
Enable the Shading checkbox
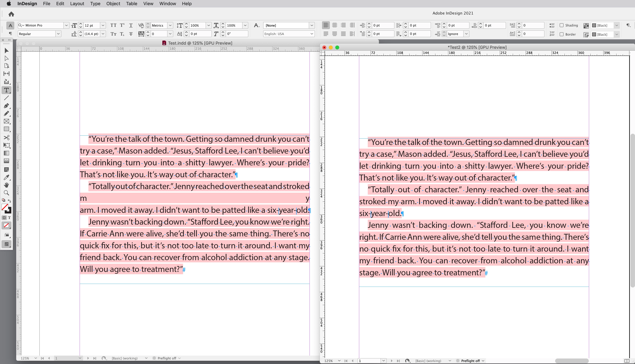[x=562, y=25]
